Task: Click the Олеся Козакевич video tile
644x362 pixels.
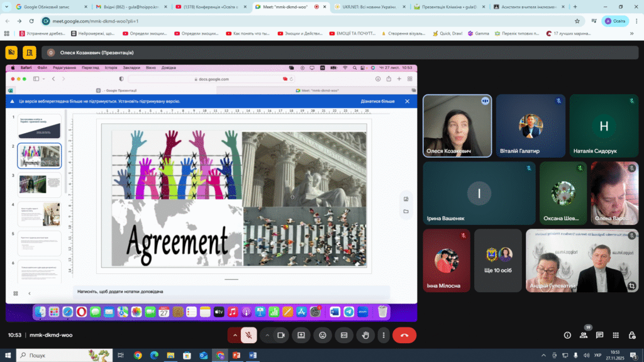Action: [457, 126]
